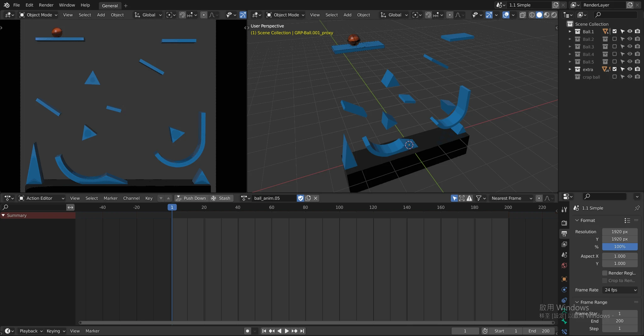Open the File menu
This screenshot has height=336, width=644.
coord(17,5)
